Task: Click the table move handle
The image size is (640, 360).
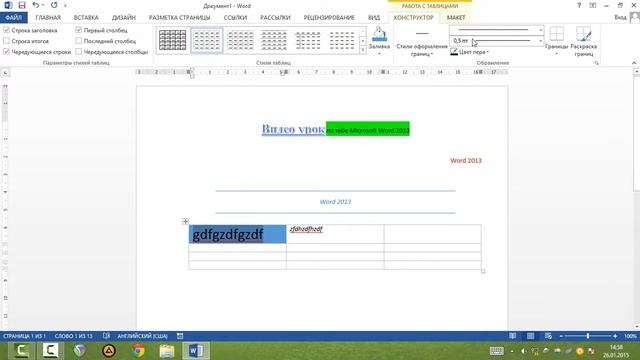Action: [x=185, y=221]
